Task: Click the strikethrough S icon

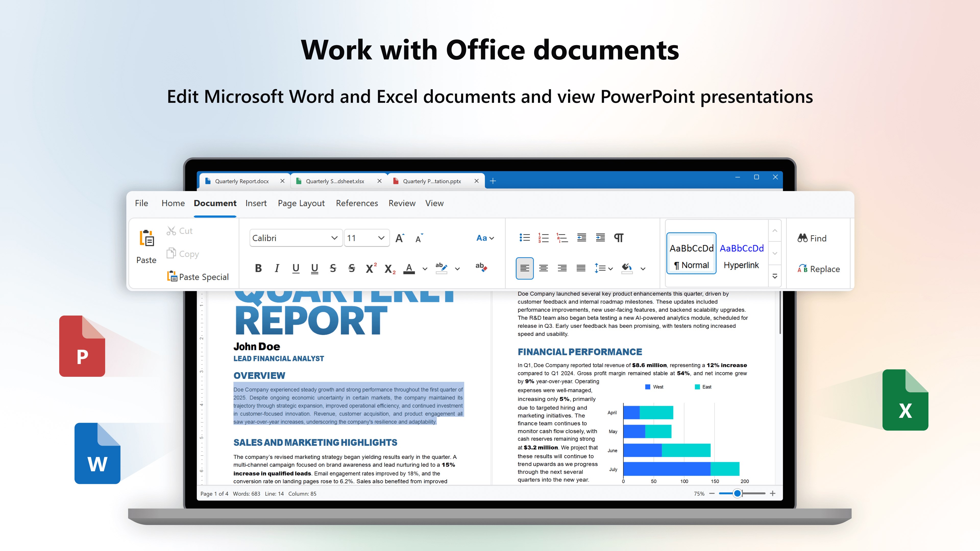Action: tap(333, 268)
